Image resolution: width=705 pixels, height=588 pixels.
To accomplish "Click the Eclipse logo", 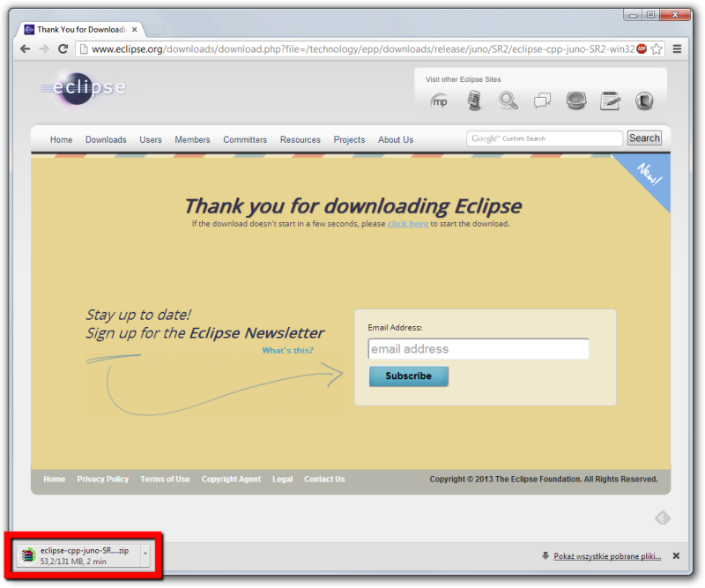I will (x=84, y=87).
